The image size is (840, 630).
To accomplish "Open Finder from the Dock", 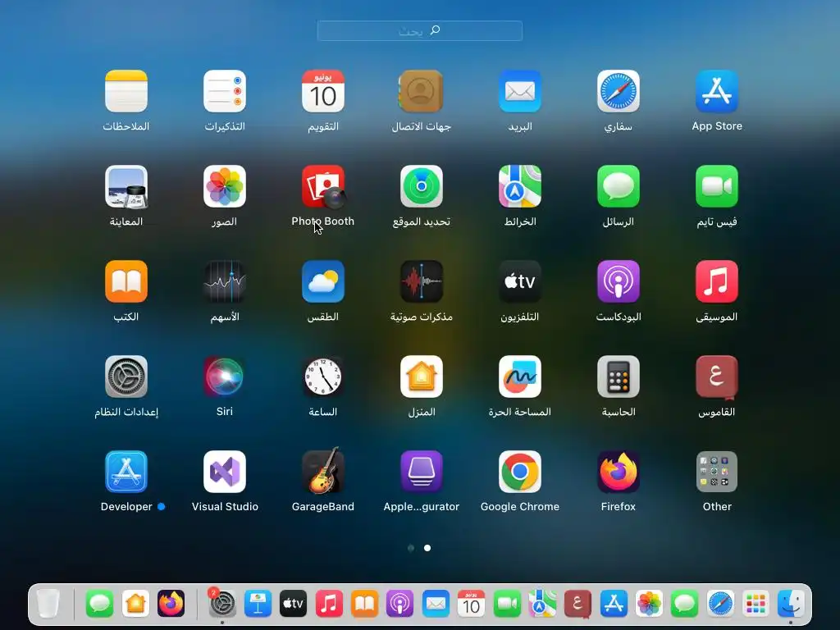I will pos(791,604).
